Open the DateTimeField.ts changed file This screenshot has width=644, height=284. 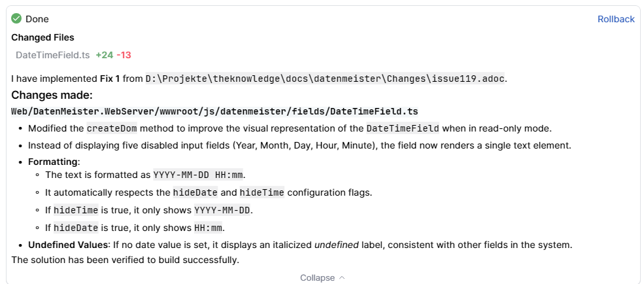click(52, 55)
